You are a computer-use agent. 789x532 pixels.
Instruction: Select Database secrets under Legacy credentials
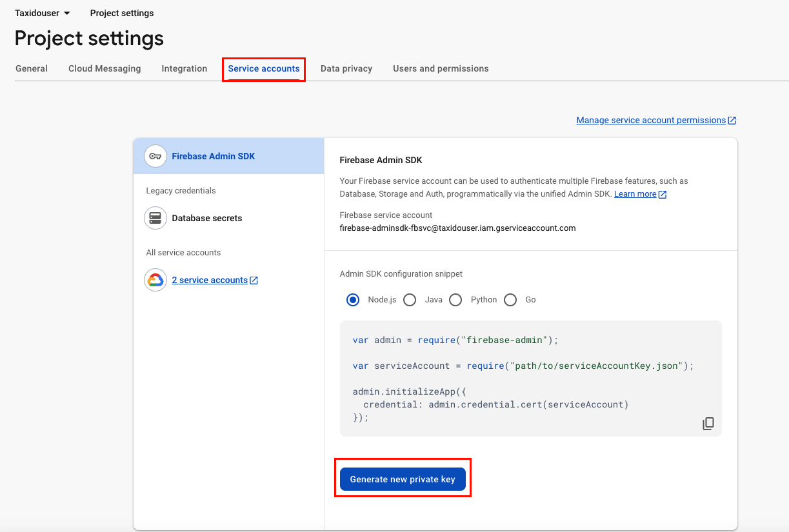pyautogui.click(x=206, y=218)
